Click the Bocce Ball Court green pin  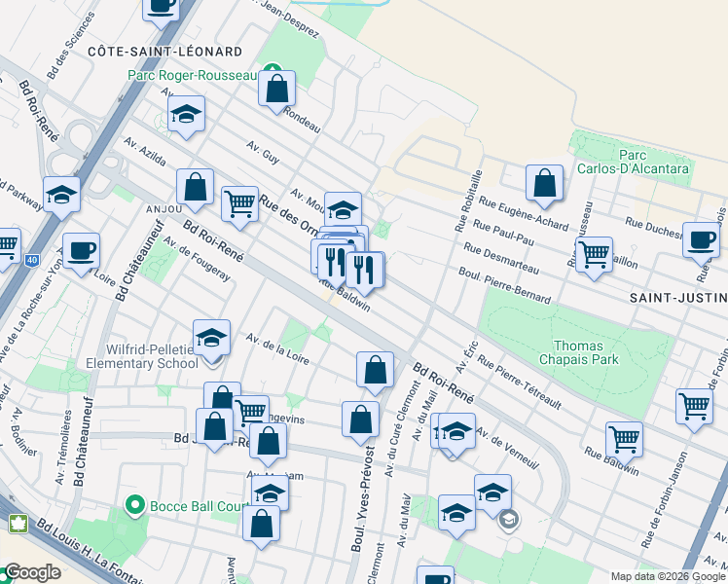coord(135,505)
